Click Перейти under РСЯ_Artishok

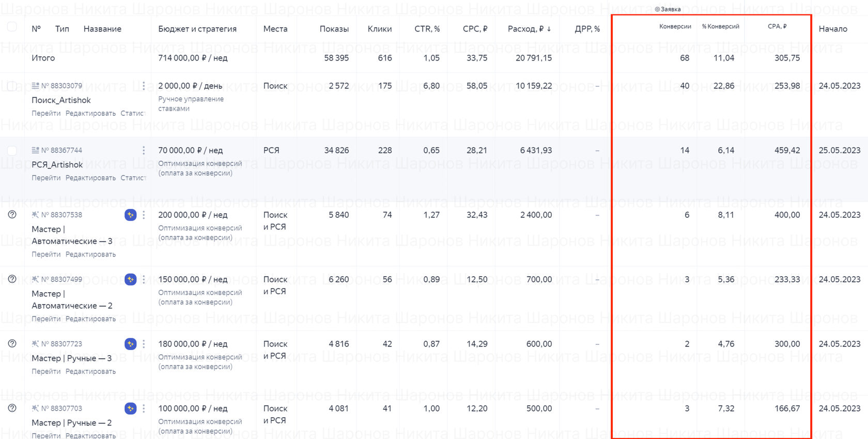[x=46, y=178]
